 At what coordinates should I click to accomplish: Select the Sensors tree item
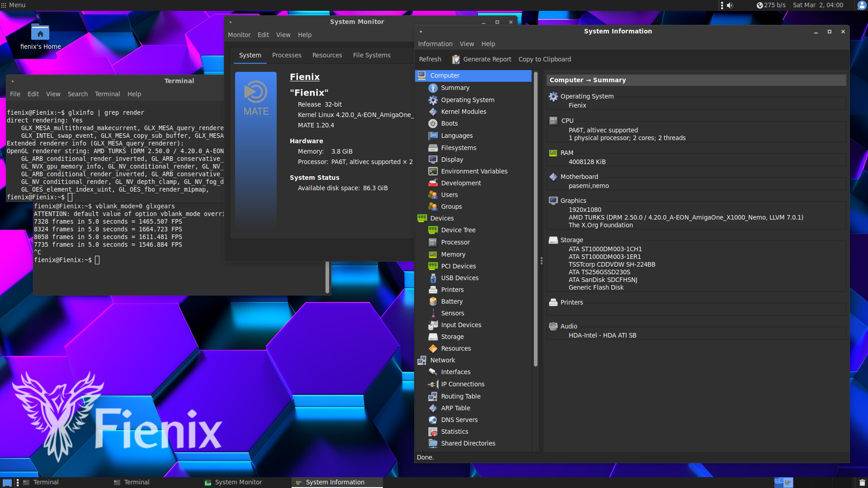pyautogui.click(x=452, y=313)
